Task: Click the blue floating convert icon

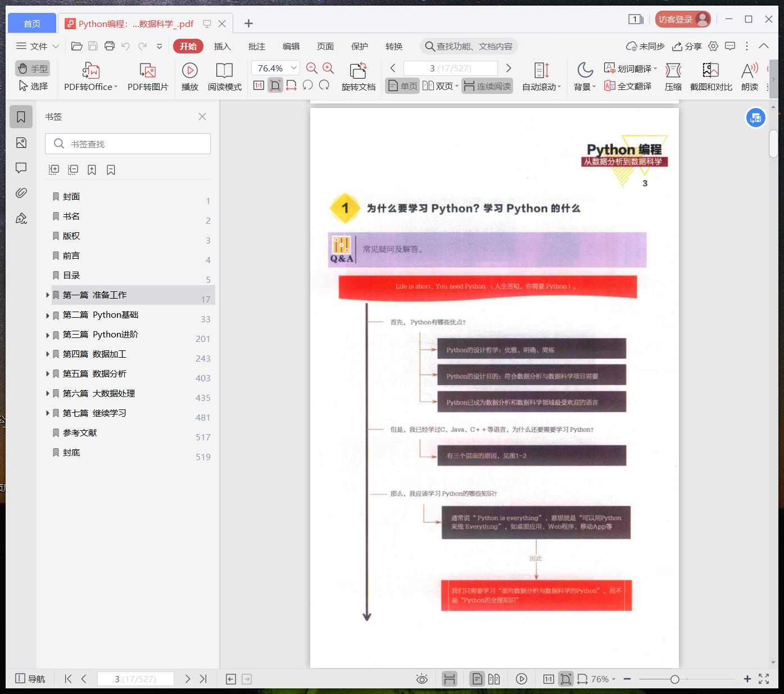Action: pyautogui.click(x=755, y=118)
